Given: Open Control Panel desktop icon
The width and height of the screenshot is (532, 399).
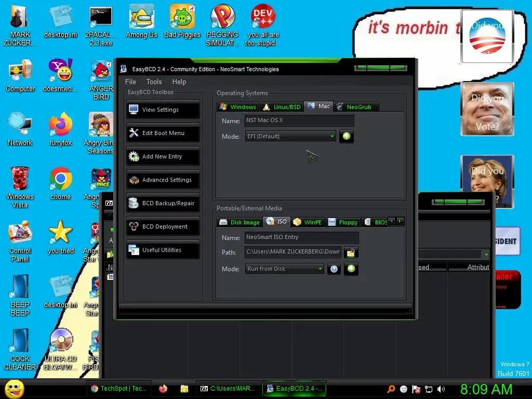Looking at the screenshot, I should pyautogui.click(x=20, y=241).
